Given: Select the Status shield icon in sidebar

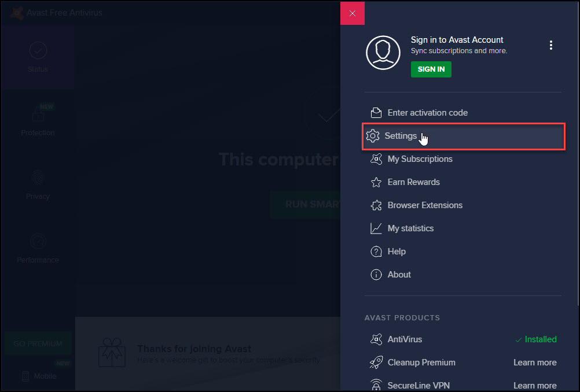Looking at the screenshot, I should click(x=38, y=51).
